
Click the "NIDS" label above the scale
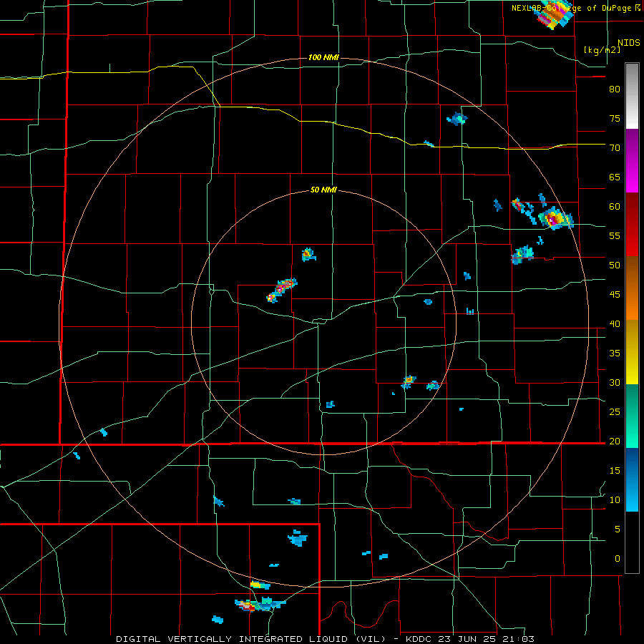(x=628, y=43)
